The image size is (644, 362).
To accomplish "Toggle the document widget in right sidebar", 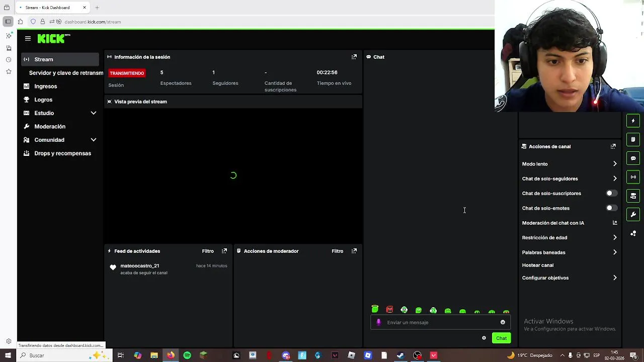I will coord(633,139).
